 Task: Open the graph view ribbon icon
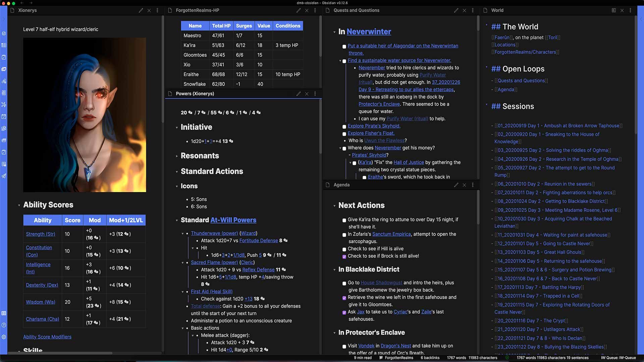click(x=4, y=105)
